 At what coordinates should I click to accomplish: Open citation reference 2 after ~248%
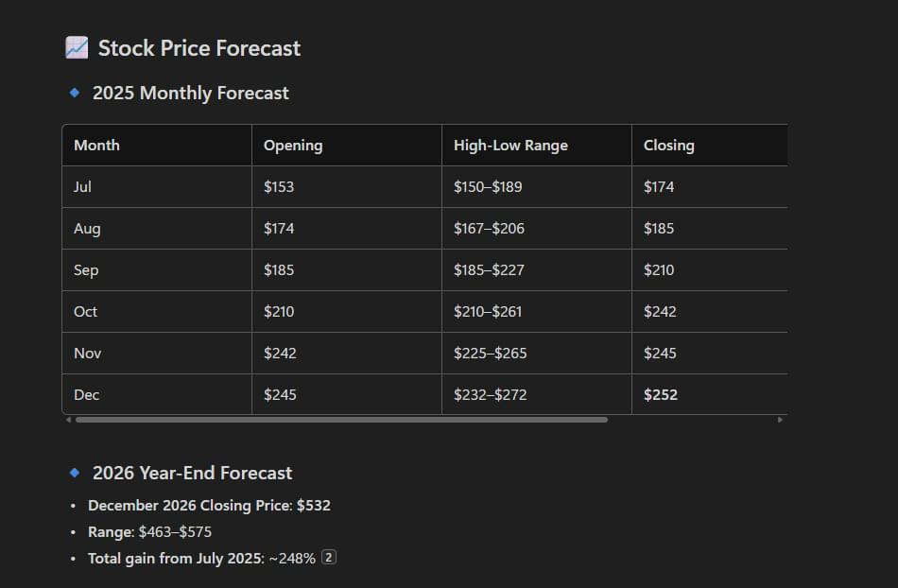pos(329,557)
